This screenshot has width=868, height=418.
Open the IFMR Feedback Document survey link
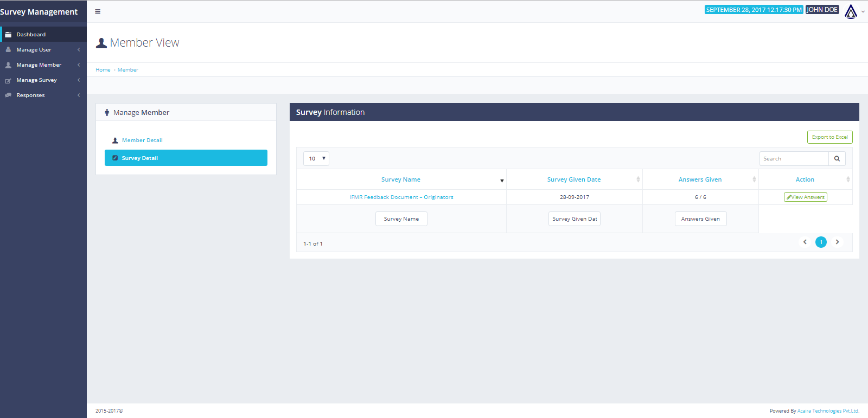pyautogui.click(x=401, y=197)
